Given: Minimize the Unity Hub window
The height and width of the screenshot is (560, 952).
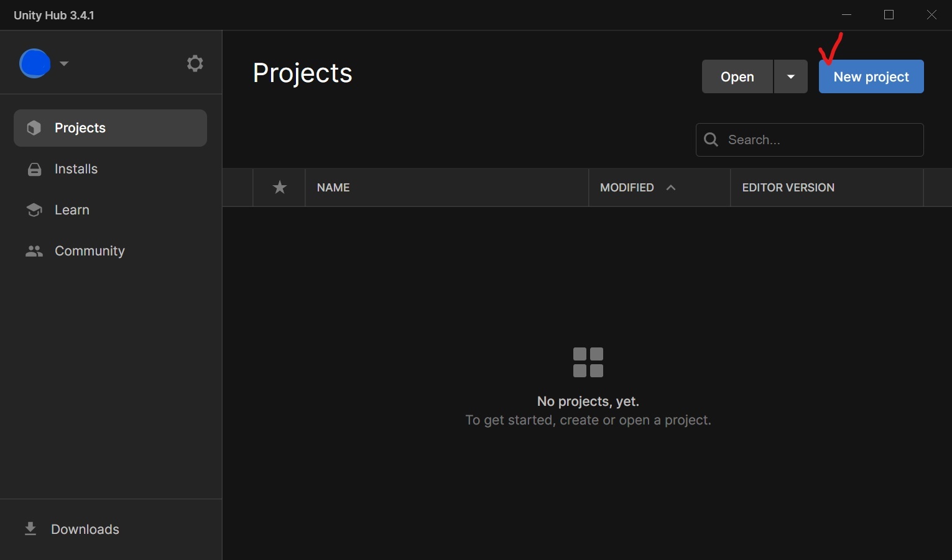Looking at the screenshot, I should [846, 15].
